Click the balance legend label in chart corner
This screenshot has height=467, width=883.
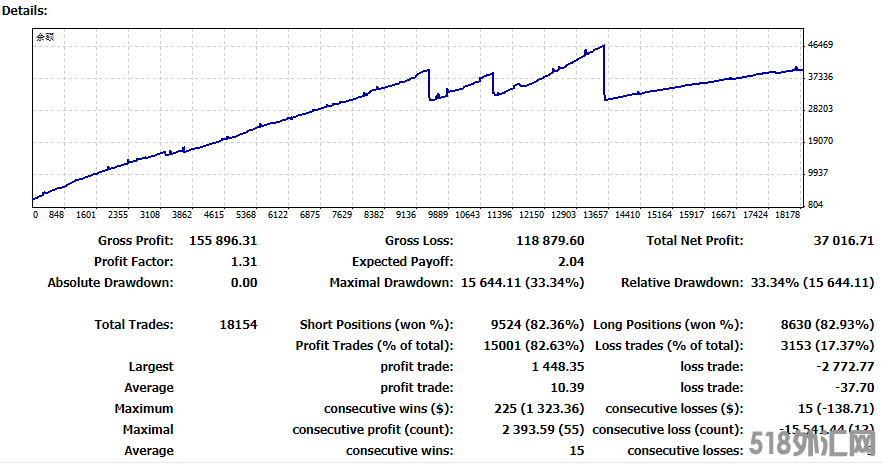click(x=45, y=37)
